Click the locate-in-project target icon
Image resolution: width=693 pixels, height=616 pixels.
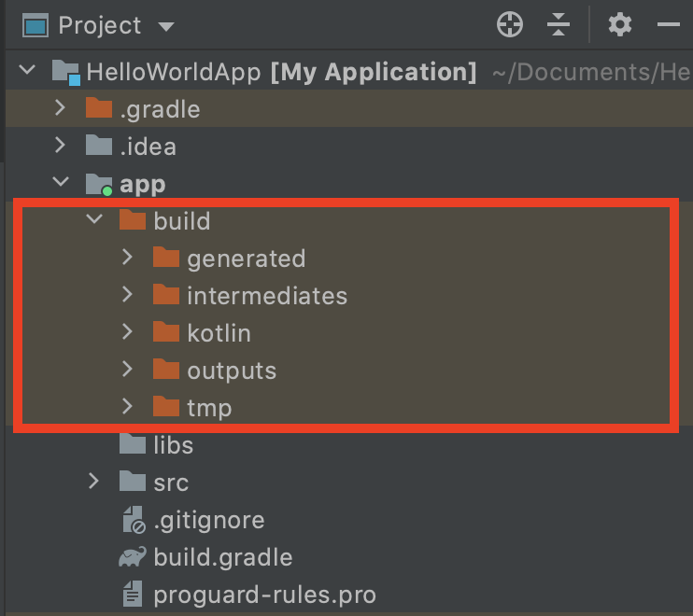(x=510, y=24)
